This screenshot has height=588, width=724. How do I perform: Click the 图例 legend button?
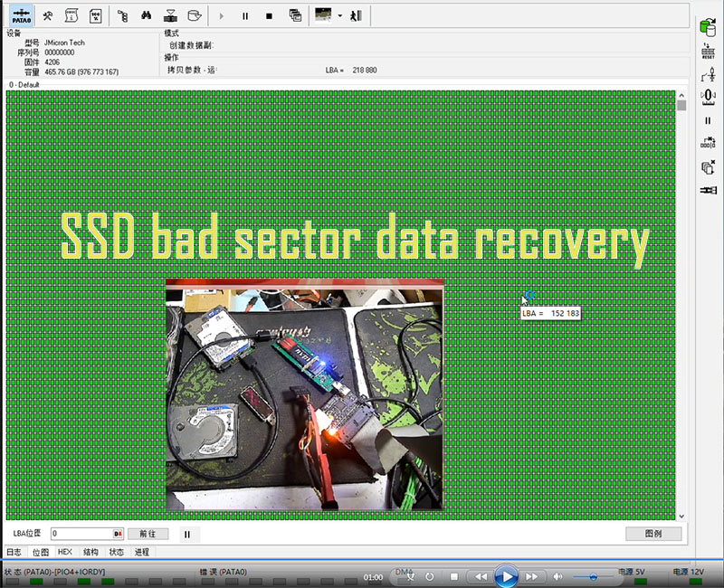tap(653, 534)
